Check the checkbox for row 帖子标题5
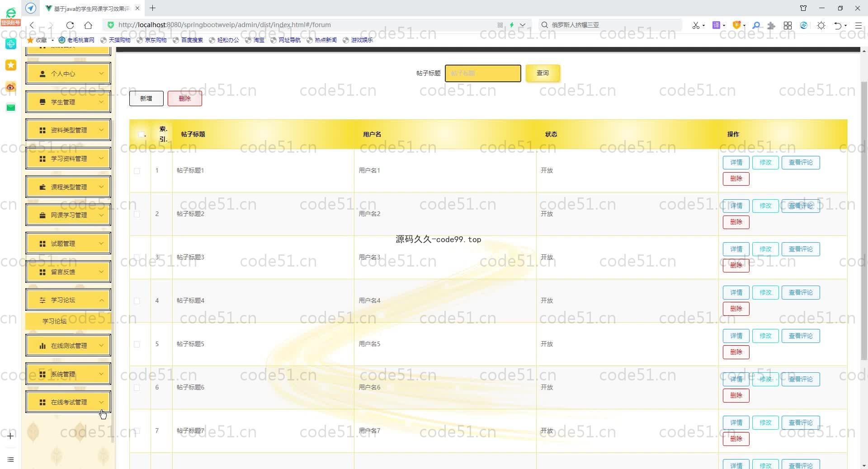 point(137,344)
